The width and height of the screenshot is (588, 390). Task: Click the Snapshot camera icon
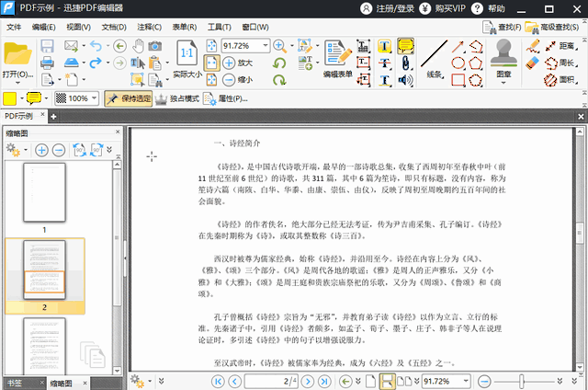click(155, 46)
